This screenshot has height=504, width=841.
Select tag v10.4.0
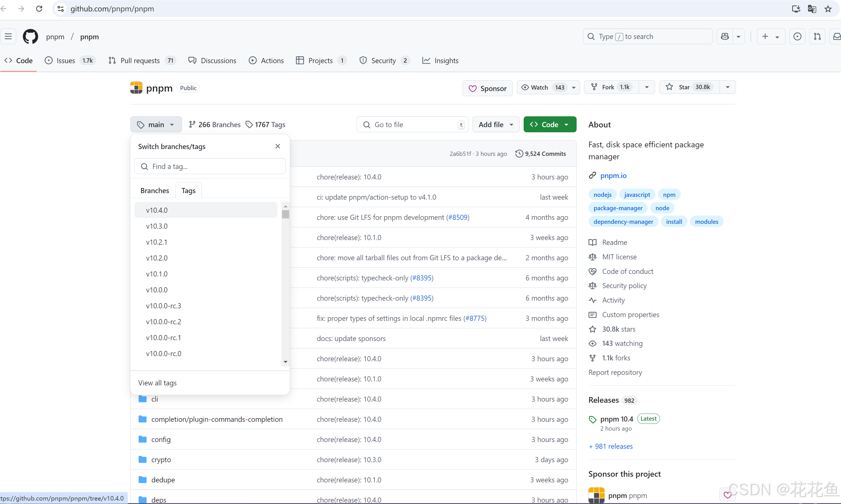pos(206,210)
